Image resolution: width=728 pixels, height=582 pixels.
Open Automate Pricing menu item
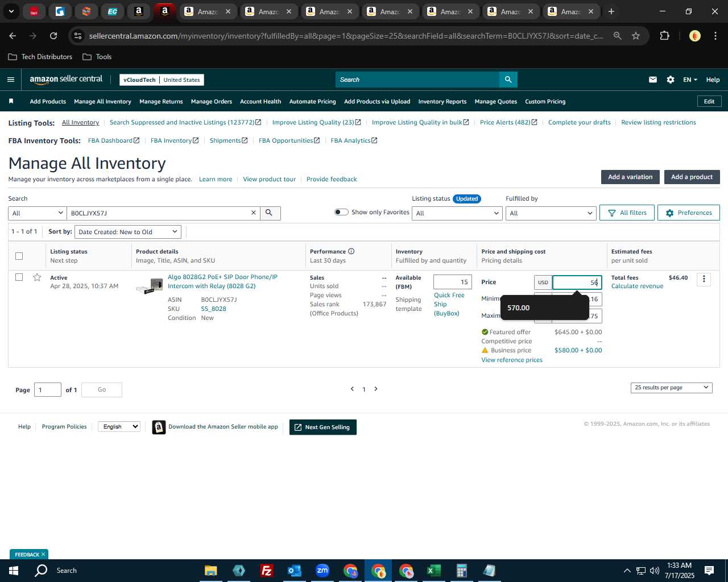(312, 102)
